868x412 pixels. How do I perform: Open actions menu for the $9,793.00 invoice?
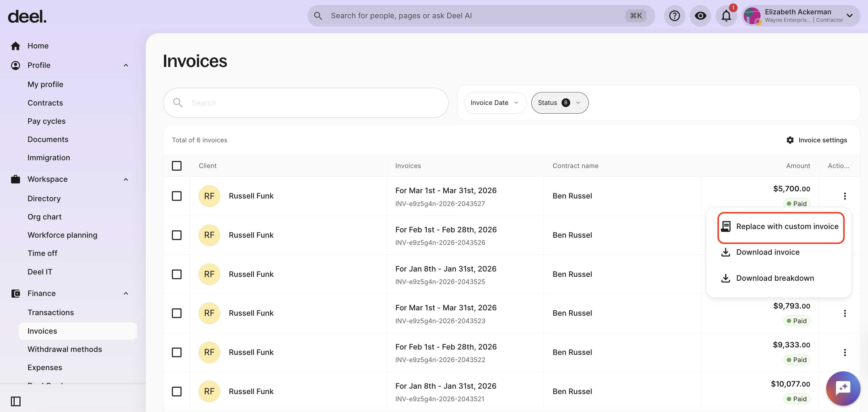coord(845,313)
